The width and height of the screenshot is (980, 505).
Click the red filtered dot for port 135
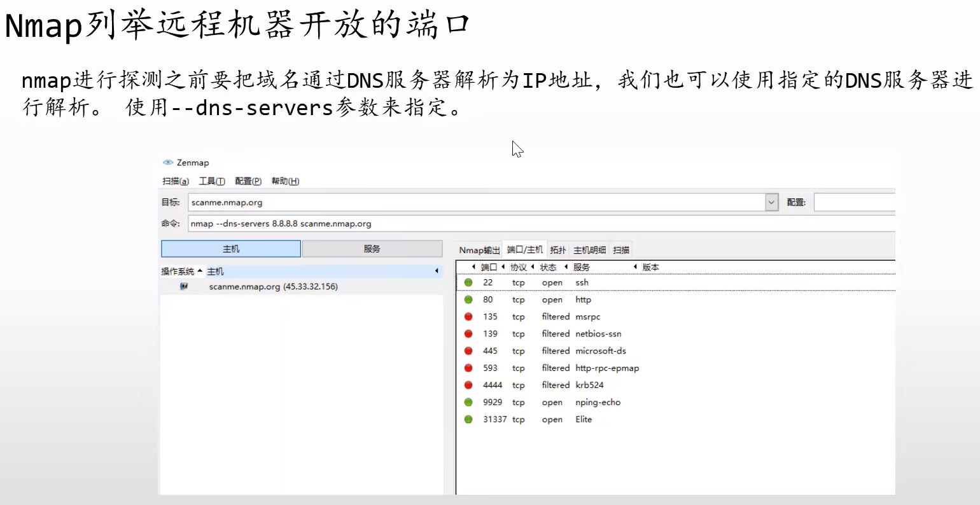pos(469,316)
